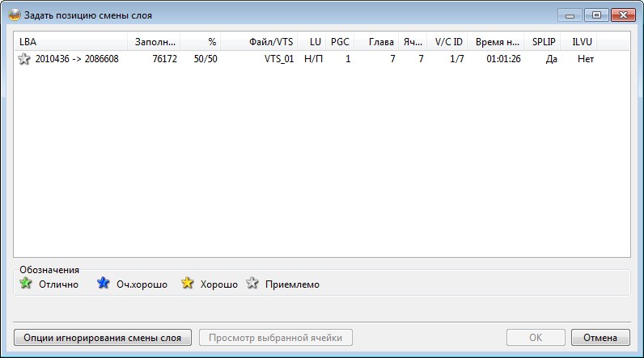Click the green star Отлично legend icon
Viewport: 644px width, 358px height.
click(x=25, y=283)
